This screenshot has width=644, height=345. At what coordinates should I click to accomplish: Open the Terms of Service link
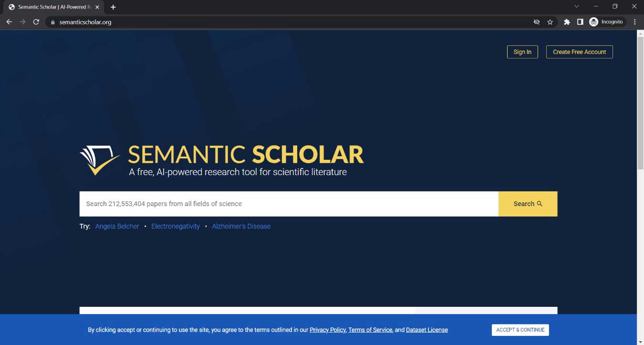(x=370, y=330)
